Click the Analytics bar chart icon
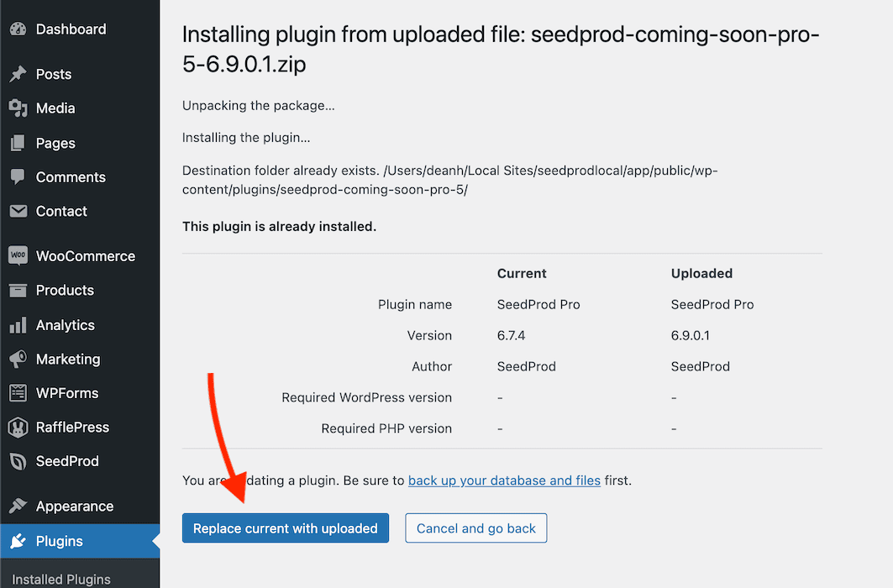The width and height of the screenshot is (893, 588). pyautogui.click(x=18, y=325)
